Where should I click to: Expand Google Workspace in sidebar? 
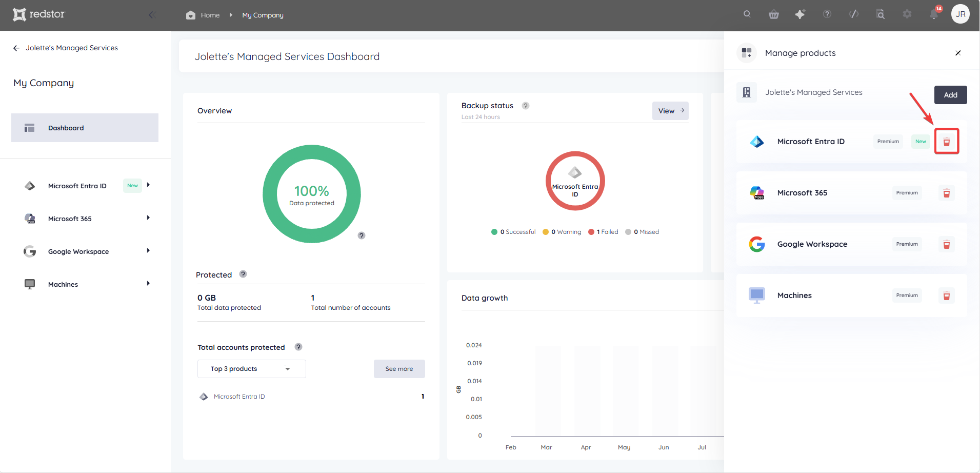[148, 251]
